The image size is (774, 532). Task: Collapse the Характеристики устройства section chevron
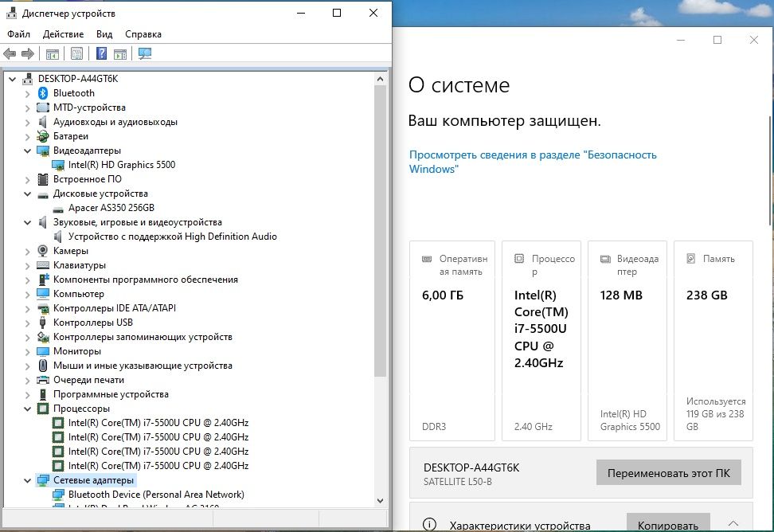[x=733, y=523]
